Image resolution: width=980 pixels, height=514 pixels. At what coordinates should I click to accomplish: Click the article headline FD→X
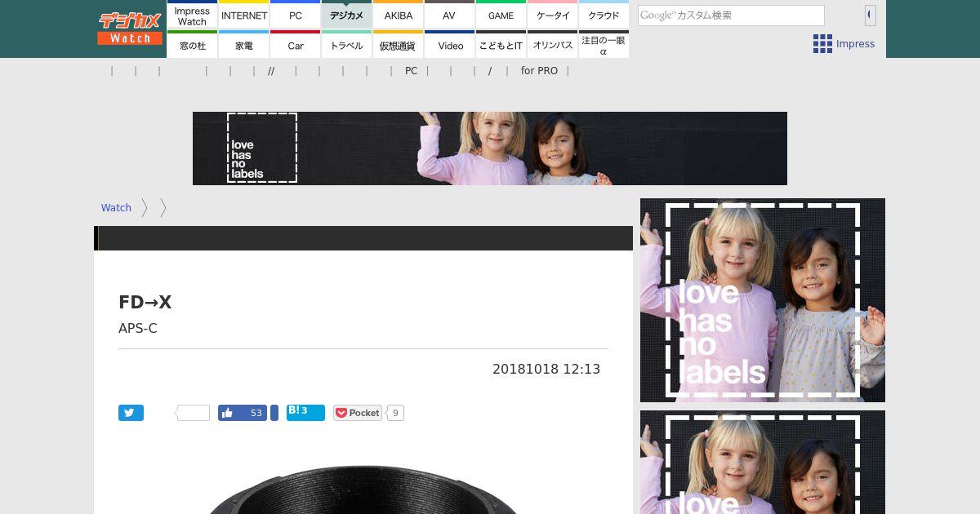[145, 302]
